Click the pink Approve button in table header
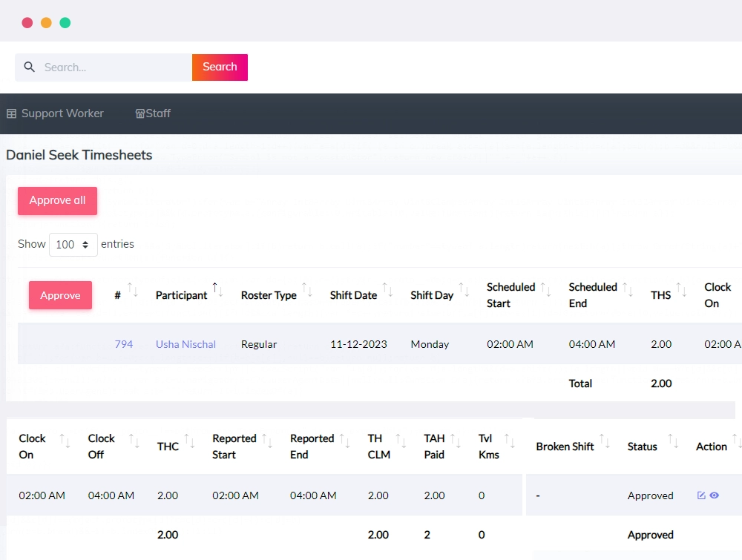This screenshot has height=560, width=742. (60, 295)
